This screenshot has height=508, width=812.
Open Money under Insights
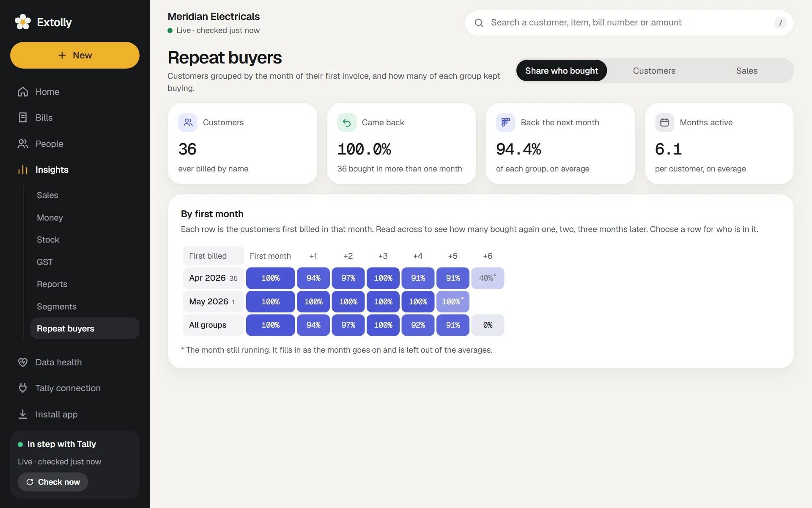click(85, 218)
